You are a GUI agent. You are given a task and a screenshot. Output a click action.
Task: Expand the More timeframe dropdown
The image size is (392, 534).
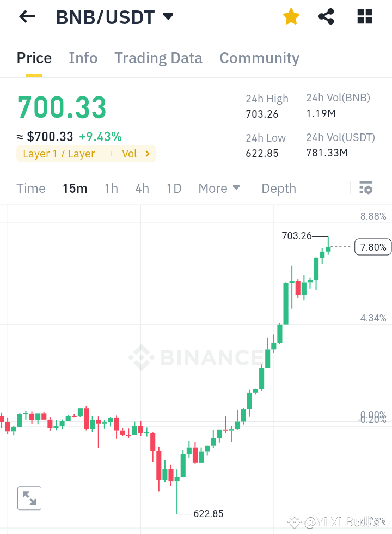[x=219, y=188]
